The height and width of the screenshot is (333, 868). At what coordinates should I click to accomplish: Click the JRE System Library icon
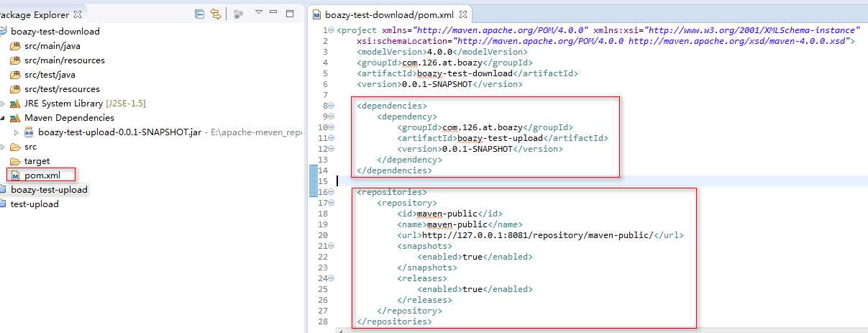[15, 103]
